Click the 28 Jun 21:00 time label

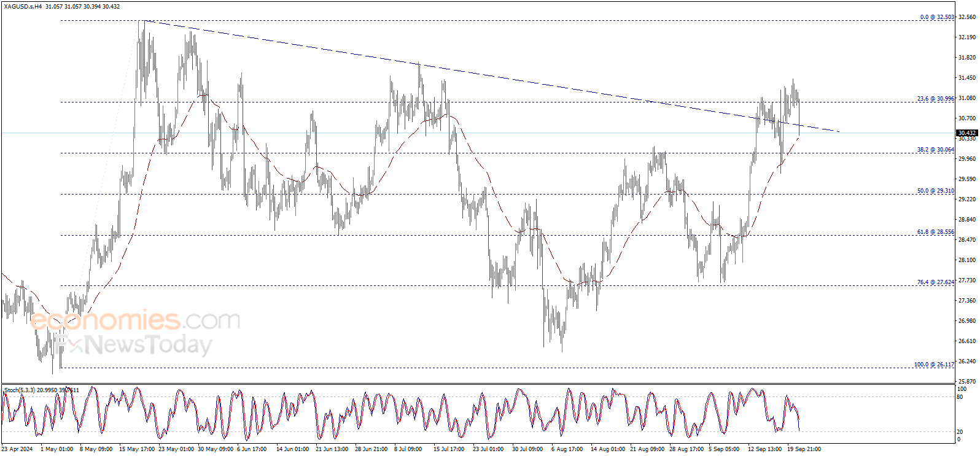tap(371, 449)
